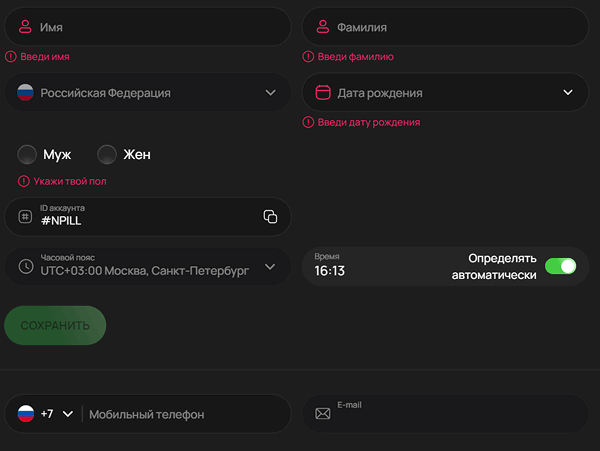Click the clock icon in Часовой пояс
This screenshot has width=600, height=451.
pos(26,266)
